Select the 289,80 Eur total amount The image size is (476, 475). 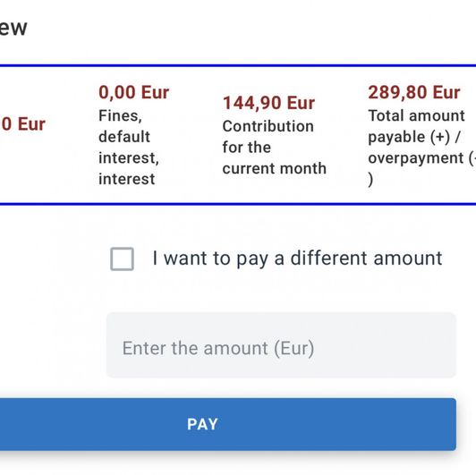click(414, 92)
